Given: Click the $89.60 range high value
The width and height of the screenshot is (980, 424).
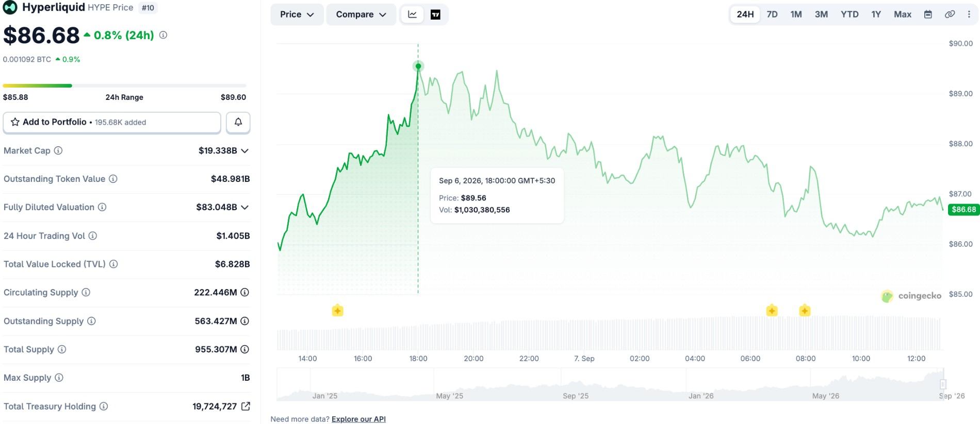Looking at the screenshot, I should pos(233,97).
